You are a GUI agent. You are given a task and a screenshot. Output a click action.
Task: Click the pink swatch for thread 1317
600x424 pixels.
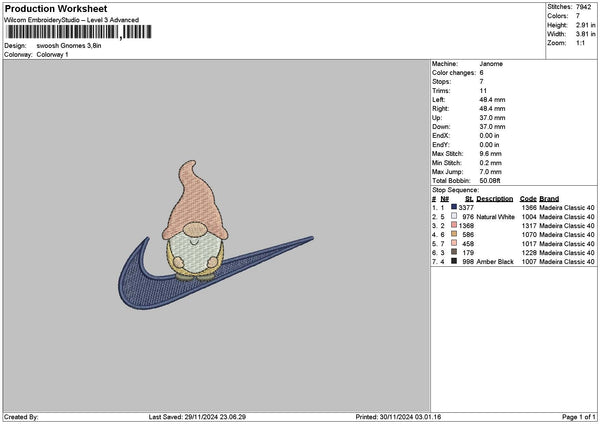(x=454, y=225)
